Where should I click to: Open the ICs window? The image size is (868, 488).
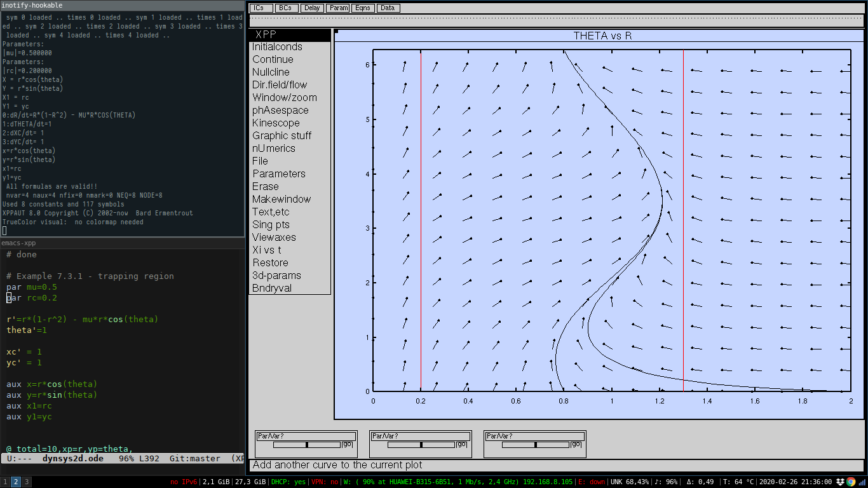(x=261, y=8)
